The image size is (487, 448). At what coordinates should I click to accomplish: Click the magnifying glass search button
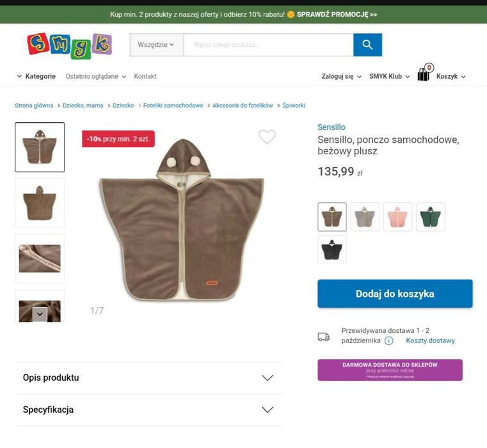(x=367, y=45)
